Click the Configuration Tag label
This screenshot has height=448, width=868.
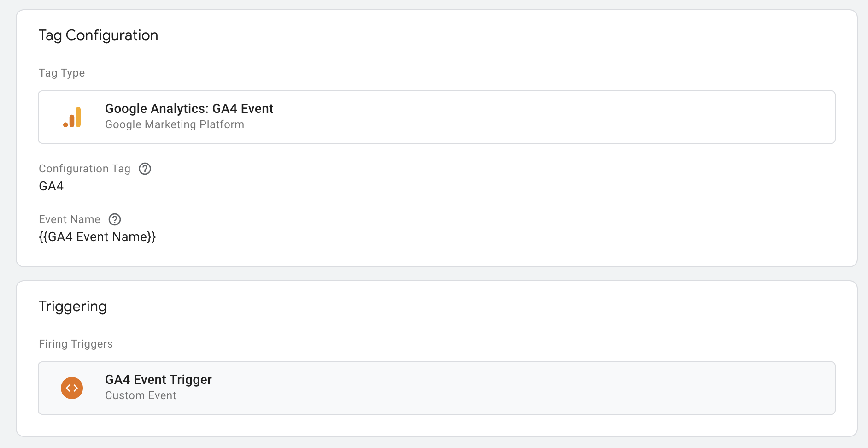click(x=84, y=169)
